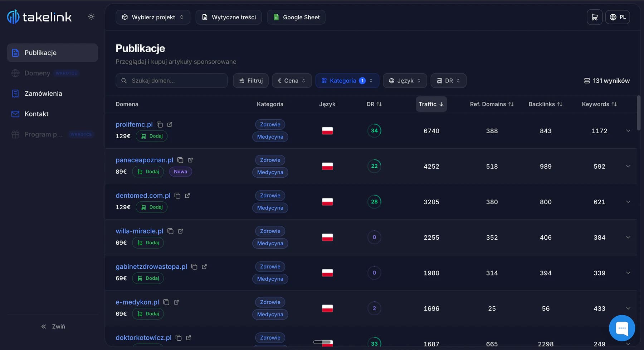Image resolution: width=644 pixels, height=350 pixels.
Task: Expand the dentomed.com.pl row chevron
Action: coord(628,202)
